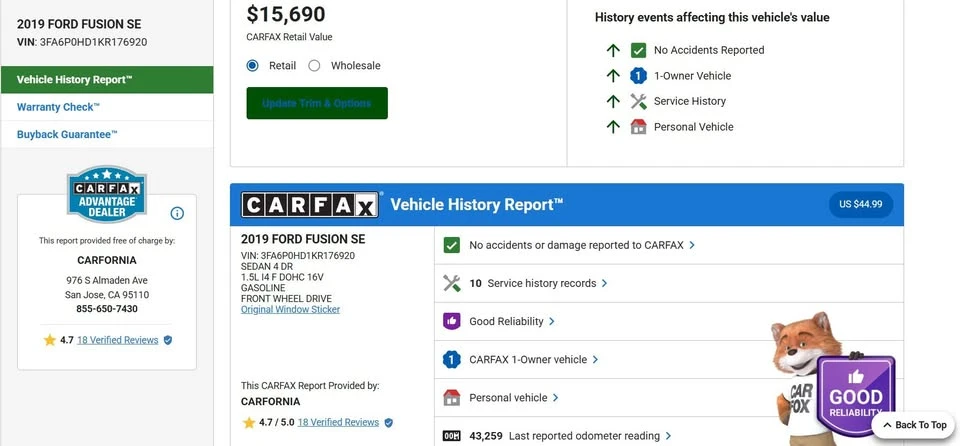This screenshot has height=446, width=960.
Task: Expand the Good Reliability chevron
Action: tap(552, 321)
